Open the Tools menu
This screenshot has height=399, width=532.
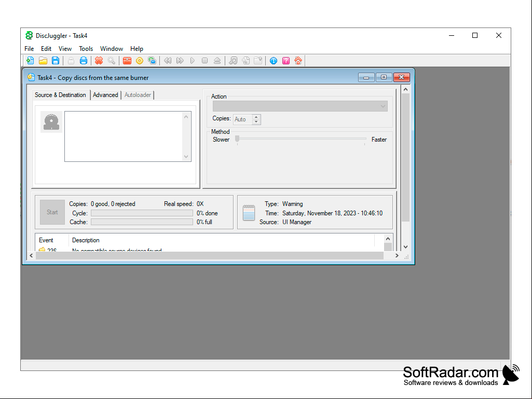(x=86, y=49)
